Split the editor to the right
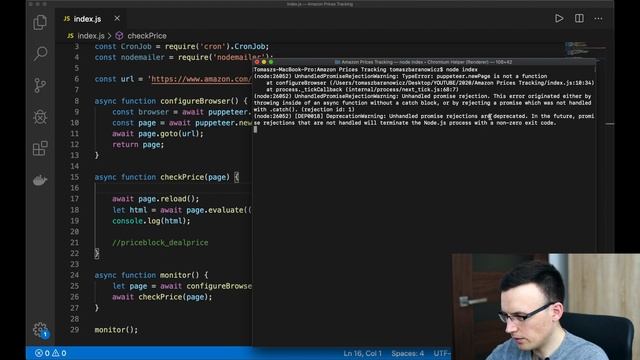Viewport: 640px width, 360px height. [x=579, y=18]
